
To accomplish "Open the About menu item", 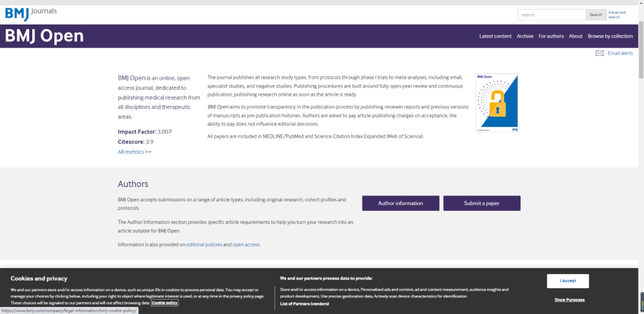I will click(x=575, y=36).
